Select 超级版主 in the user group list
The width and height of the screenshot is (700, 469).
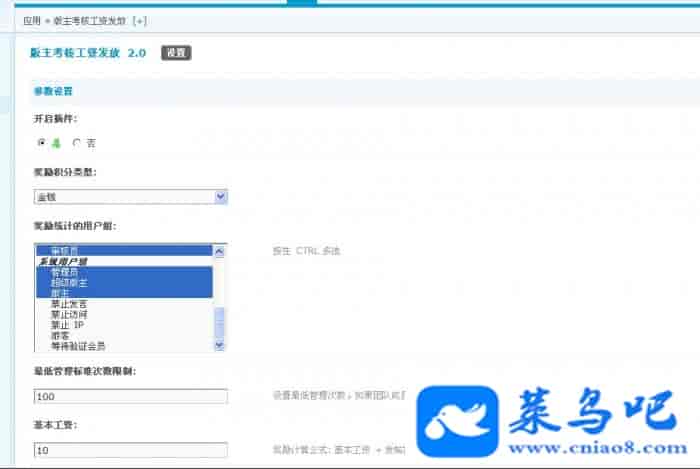[68, 282]
